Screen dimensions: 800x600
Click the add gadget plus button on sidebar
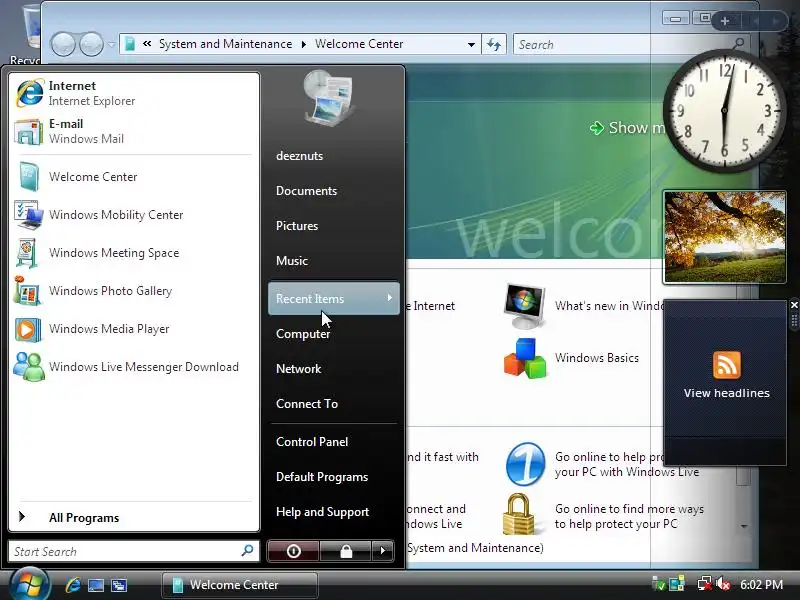tap(725, 21)
